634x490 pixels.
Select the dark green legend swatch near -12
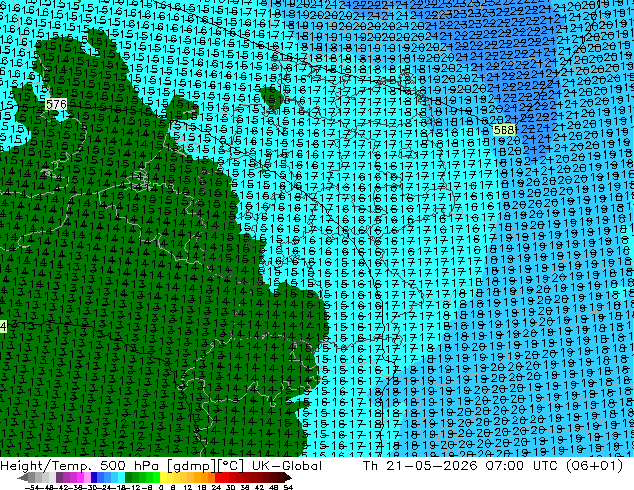[x=128, y=477]
